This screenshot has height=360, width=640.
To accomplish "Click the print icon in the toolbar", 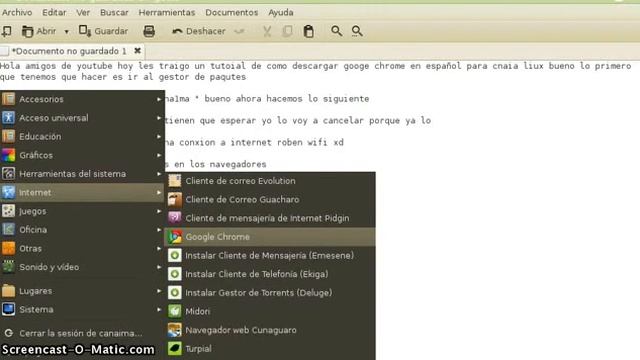I will 149,31.
